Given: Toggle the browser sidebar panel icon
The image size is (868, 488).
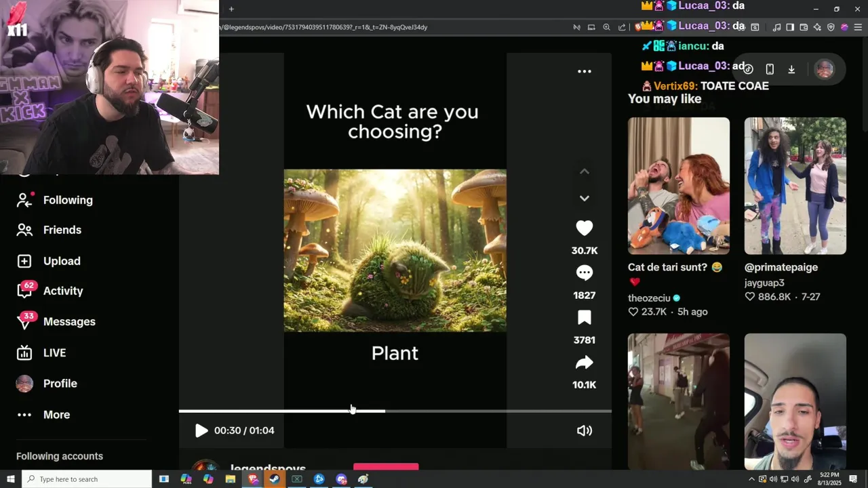Looking at the screenshot, I should point(790,27).
